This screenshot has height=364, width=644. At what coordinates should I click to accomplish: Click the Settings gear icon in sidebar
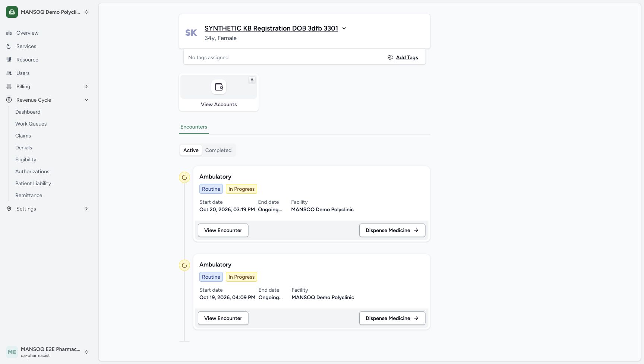[x=9, y=209]
